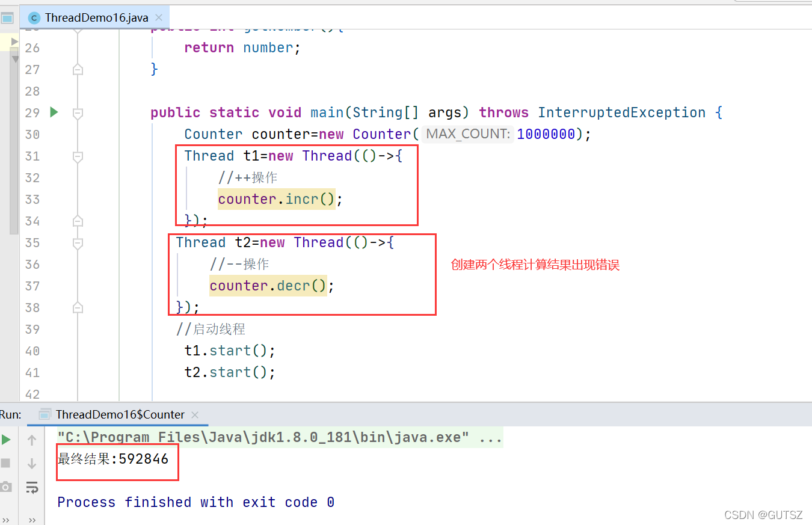Show more actions under the Stop/camera column
This screenshot has height=525, width=812.
click(6, 520)
